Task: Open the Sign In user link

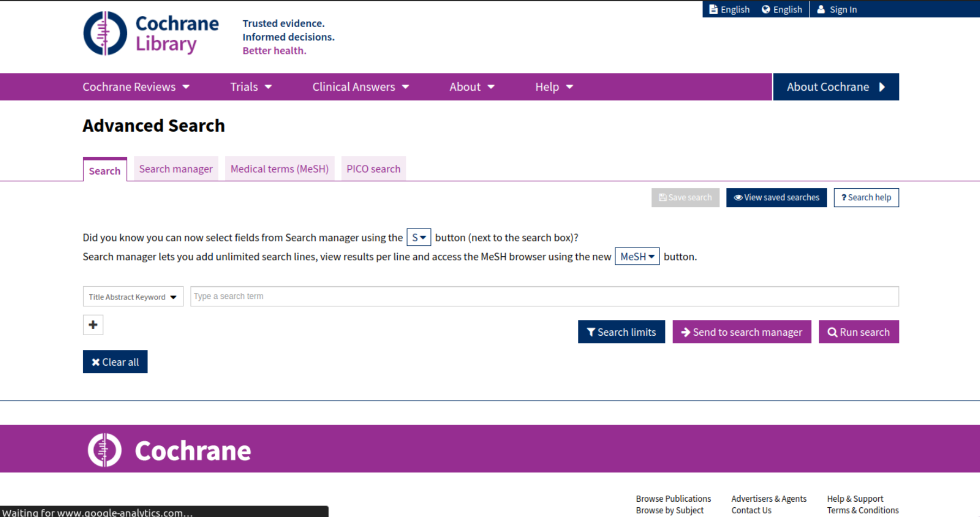Action: (837, 9)
